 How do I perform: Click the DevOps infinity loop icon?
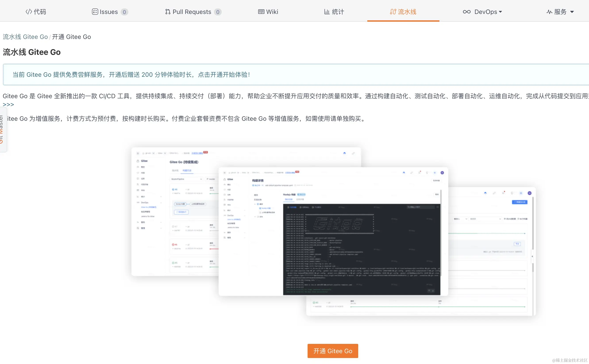(x=466, y=11)
